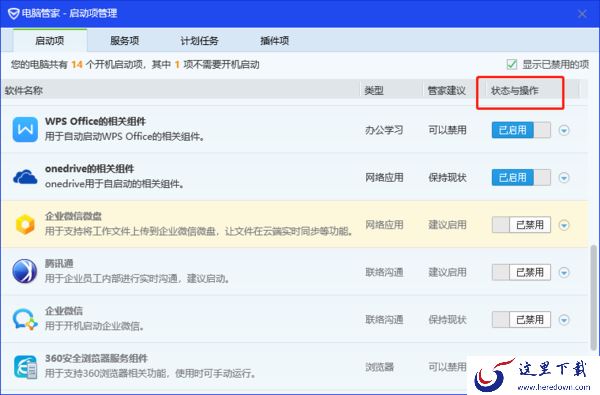The height and width of the screenshot is (395, 600).
Task: Disable onedrive startup toggle
Action: [521, 178]
